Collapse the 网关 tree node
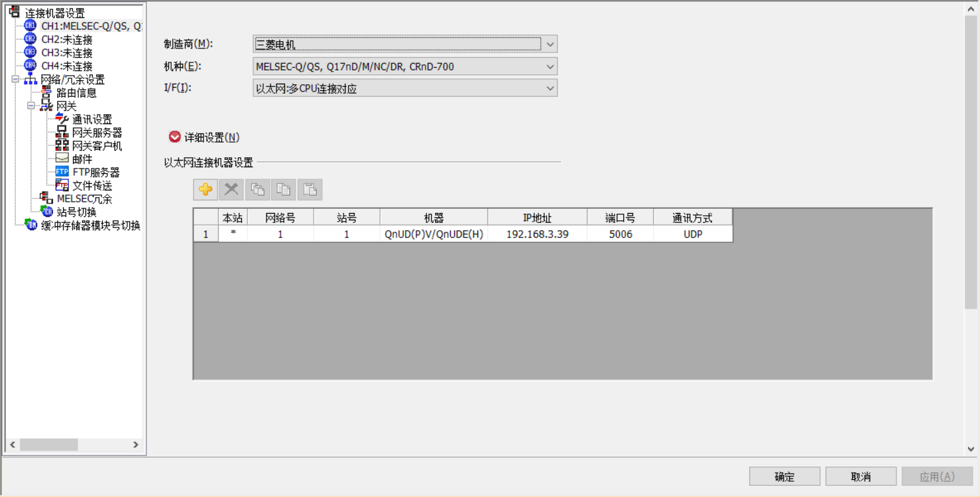The width and height of the screenshot is (980, 497). [31, 106]
